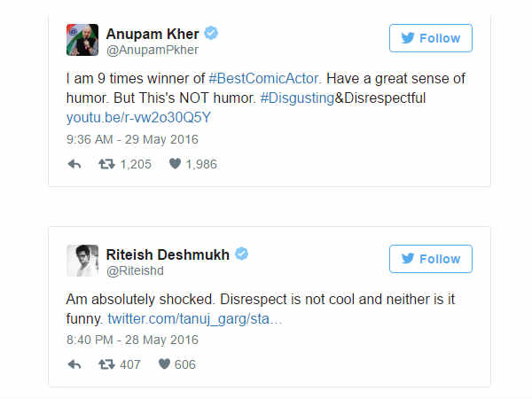Click the @Riteishd handle

[131, 270]
